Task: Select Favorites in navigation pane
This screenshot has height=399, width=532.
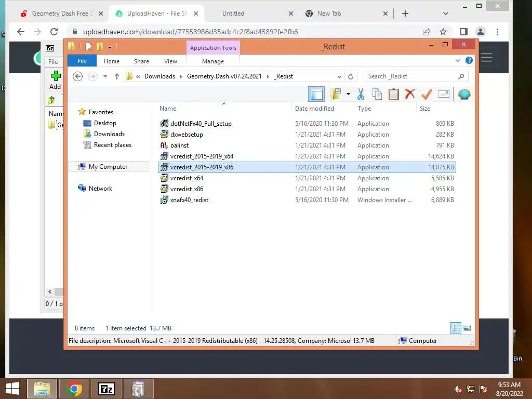Action: (101, 112)
